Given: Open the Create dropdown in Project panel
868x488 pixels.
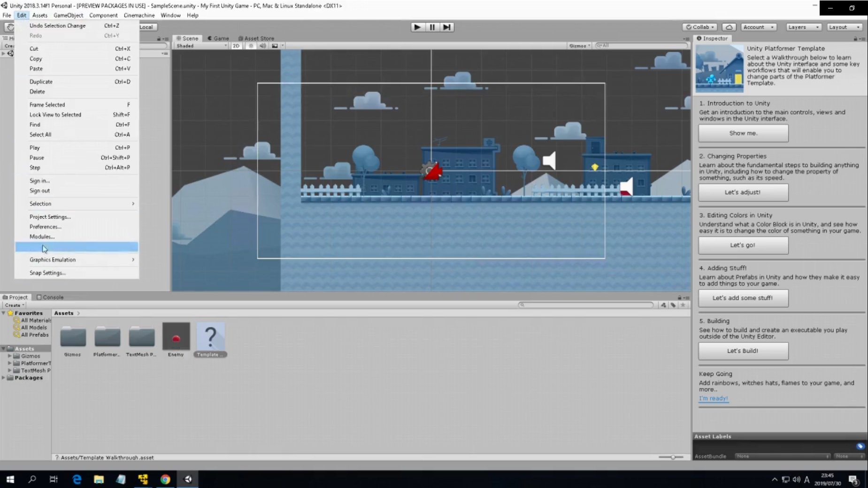Looking at the screenshot, I should click(15, 305).
